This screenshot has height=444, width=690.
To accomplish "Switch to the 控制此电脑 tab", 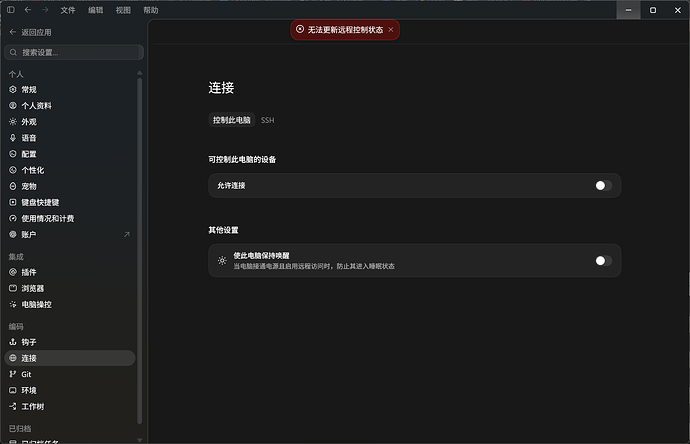I will [x=231, y=120].
